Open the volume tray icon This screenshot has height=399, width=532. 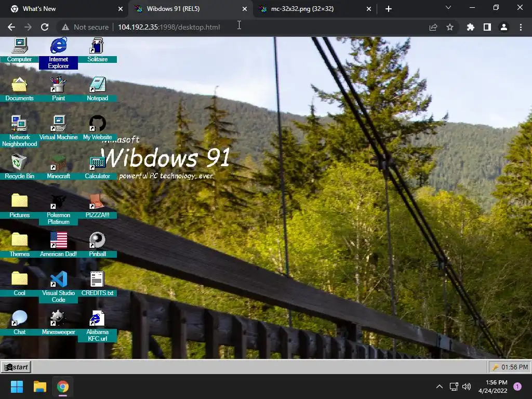pyautogui.click(x=467, y=387)
